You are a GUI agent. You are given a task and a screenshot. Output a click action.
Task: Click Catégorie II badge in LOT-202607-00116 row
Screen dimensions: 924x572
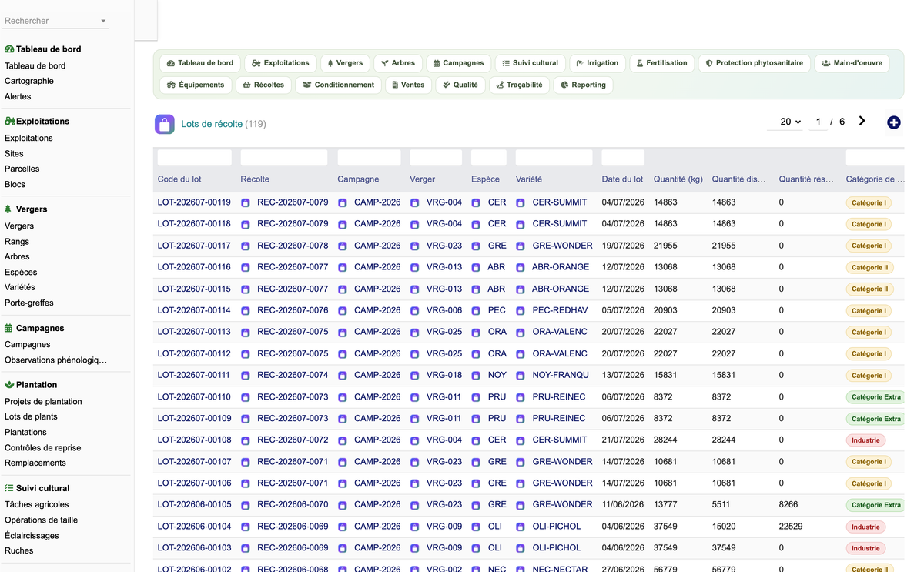pos(870,268)
